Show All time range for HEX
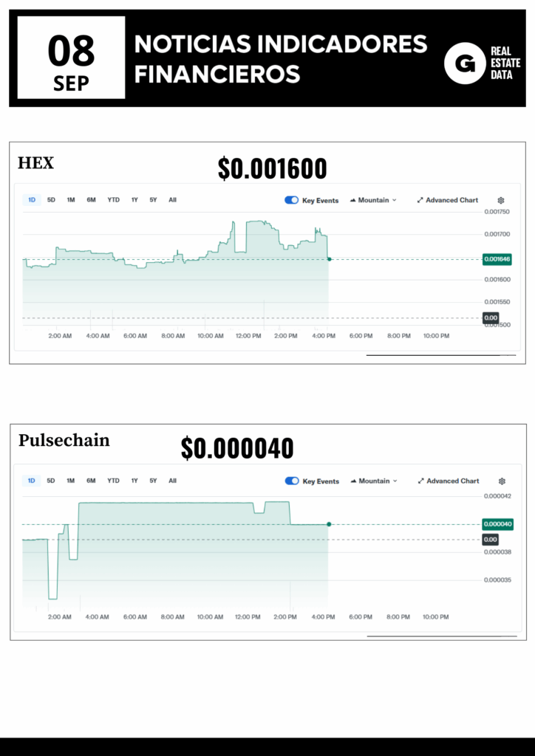Image resolution: width=535 pixels, height=756 pixels. click(172, 200)
